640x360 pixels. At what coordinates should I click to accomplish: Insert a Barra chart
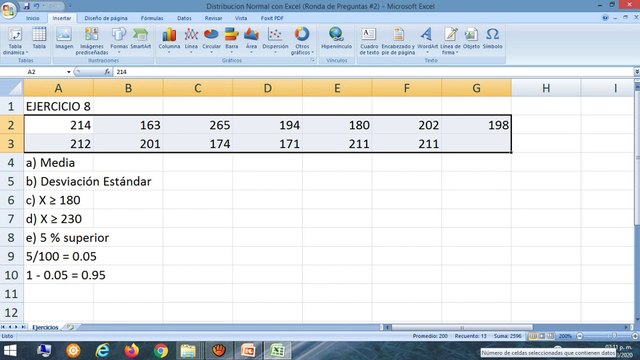[231, 40]
